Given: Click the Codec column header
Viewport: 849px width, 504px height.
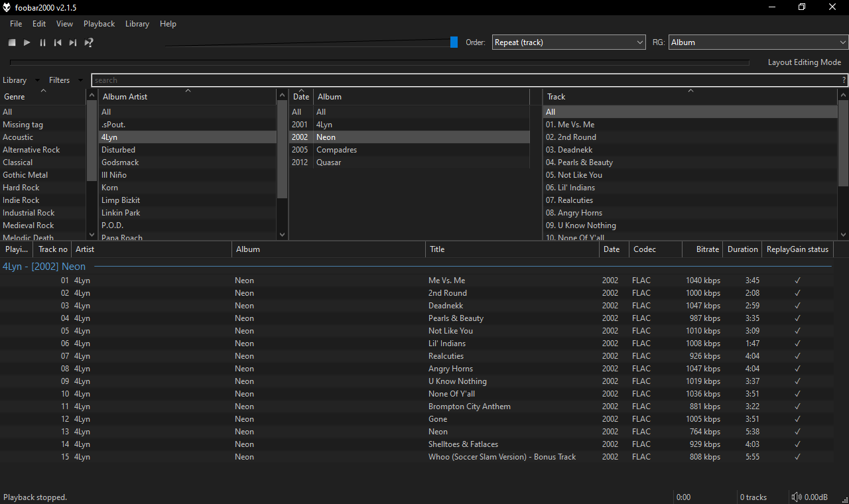Looking at the screenshot, I should 655,249.
